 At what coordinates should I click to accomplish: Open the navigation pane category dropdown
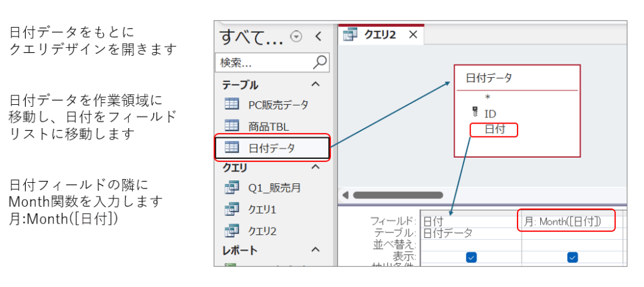click(297, 36)
